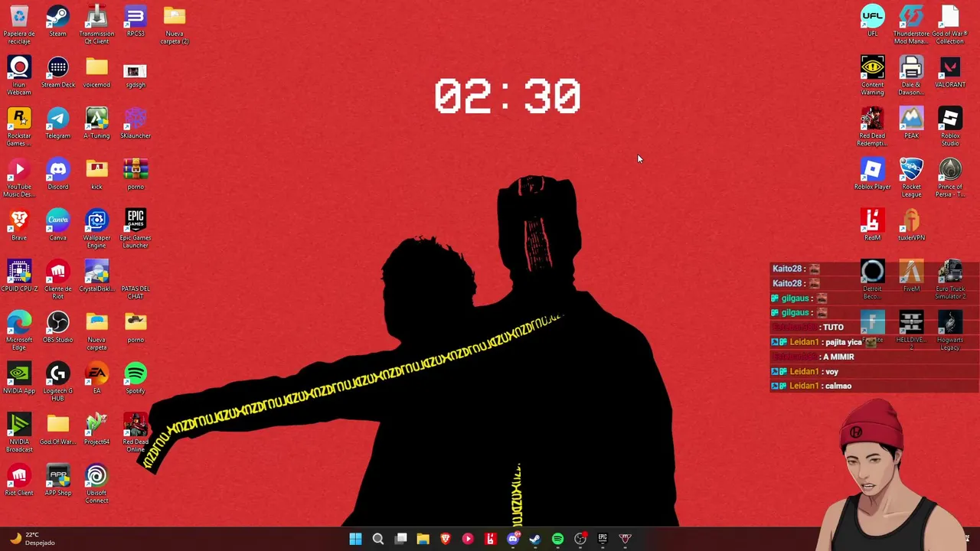Launch the Riot Client shortcut
Viewport: 980px width, 551px height.
[19, 480]
